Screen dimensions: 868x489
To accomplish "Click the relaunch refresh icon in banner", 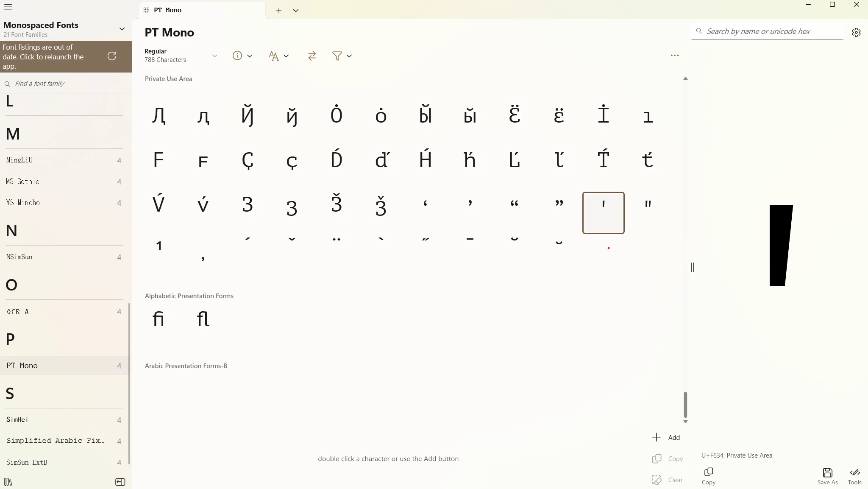I will [112, 56].
